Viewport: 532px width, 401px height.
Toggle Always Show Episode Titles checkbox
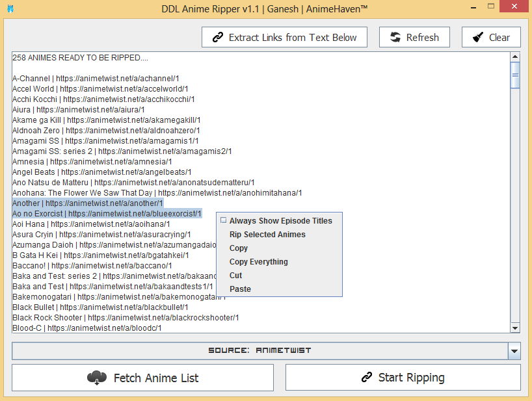(x=223, y=220)
